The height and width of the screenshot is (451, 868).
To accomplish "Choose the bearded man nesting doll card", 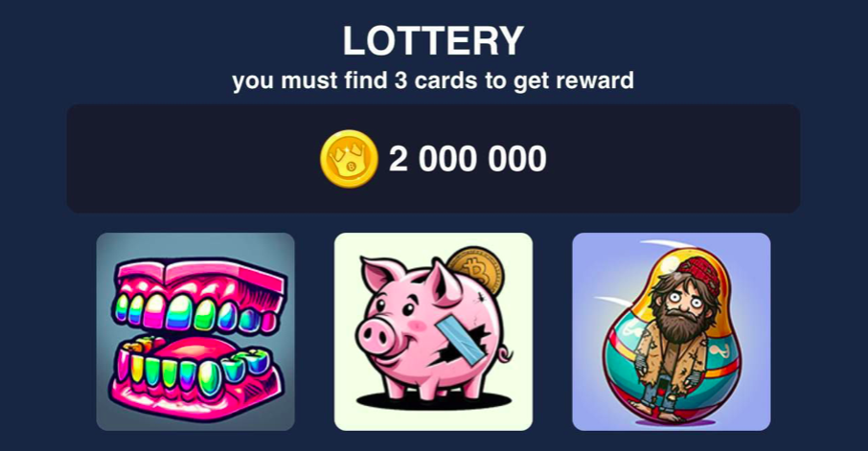I will (x=672, y=331).
